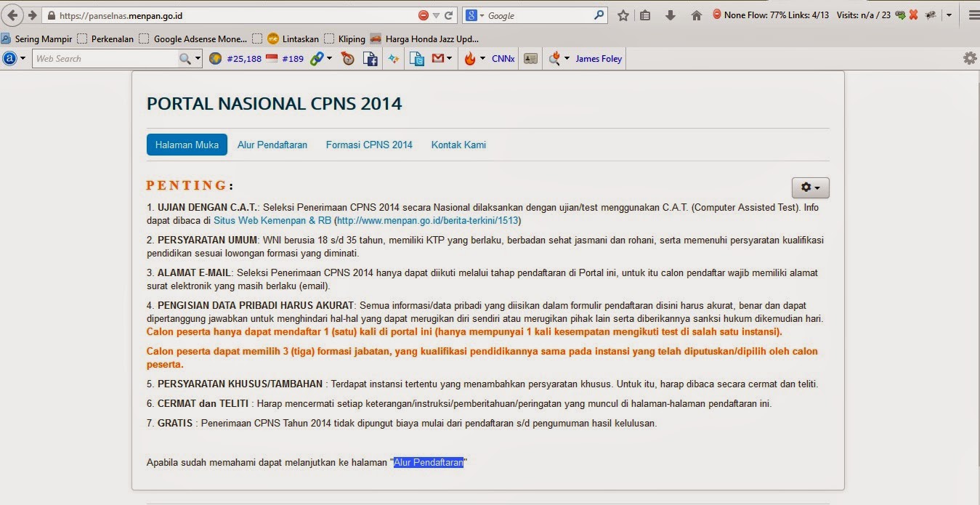
Task: Follow Situs Web Kemenpan & RB link
Action: pos(272,220)
